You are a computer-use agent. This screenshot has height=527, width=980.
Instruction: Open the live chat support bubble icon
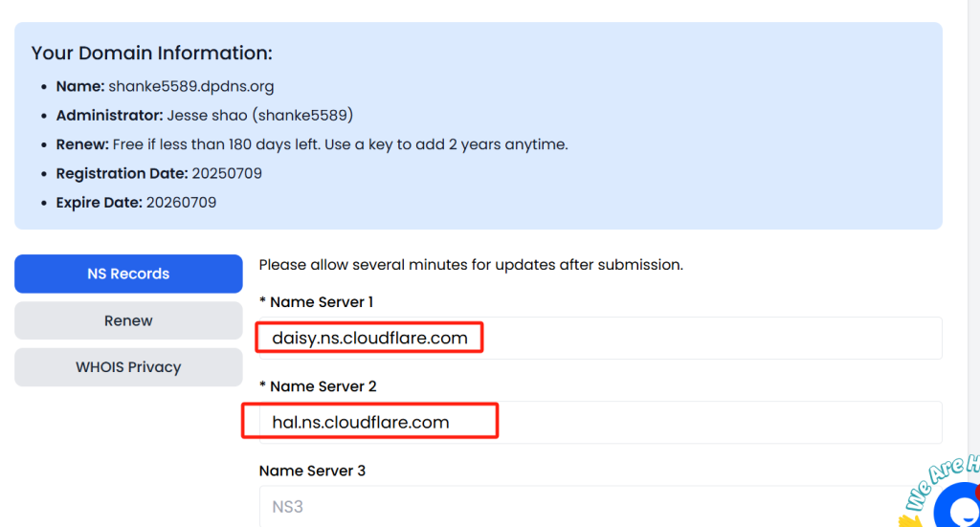(x=960, y=506)
